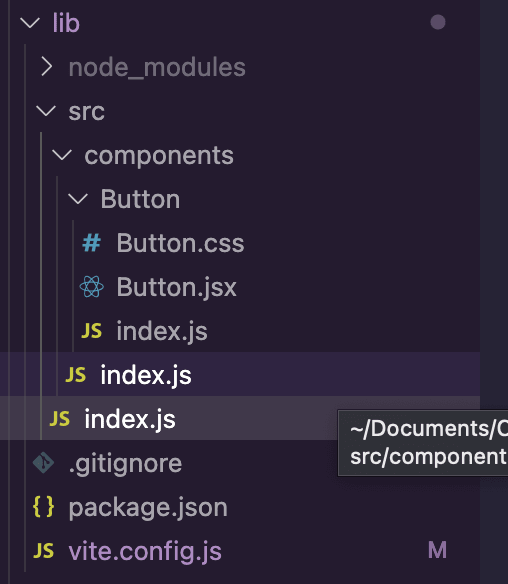Click the modified dot indicator on lib folder

tap(438, 22)
